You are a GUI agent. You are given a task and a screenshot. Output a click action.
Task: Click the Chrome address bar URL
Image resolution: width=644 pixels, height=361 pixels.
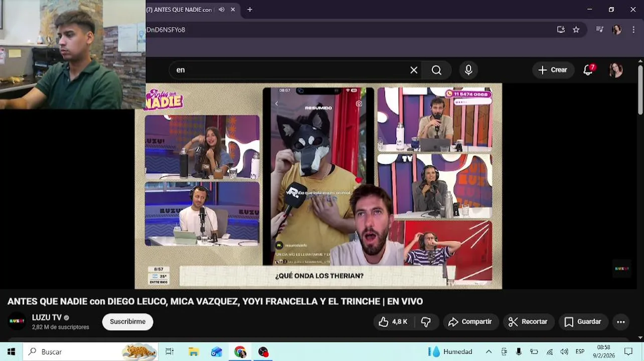166,30
